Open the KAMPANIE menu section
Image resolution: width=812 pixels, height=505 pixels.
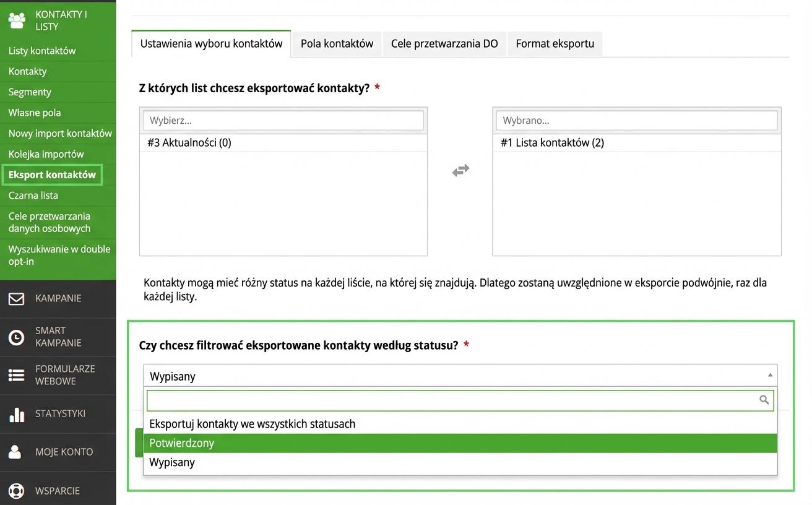[x=58, y=299]
